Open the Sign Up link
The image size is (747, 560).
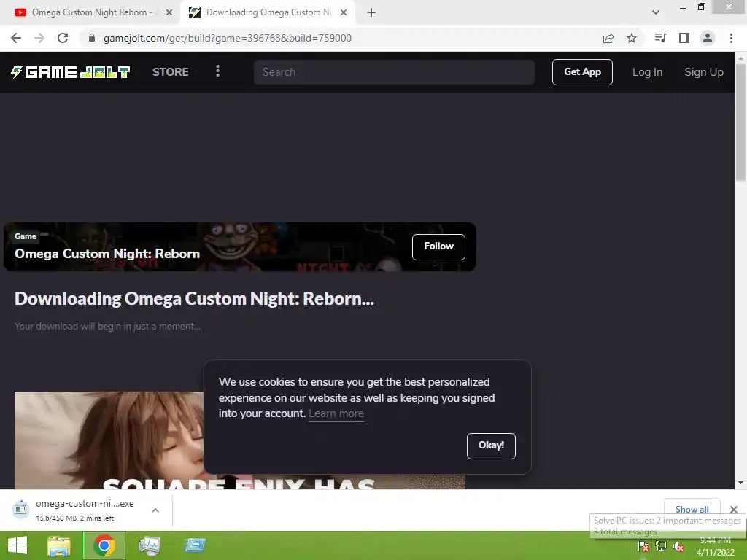[x=704, y=72]
